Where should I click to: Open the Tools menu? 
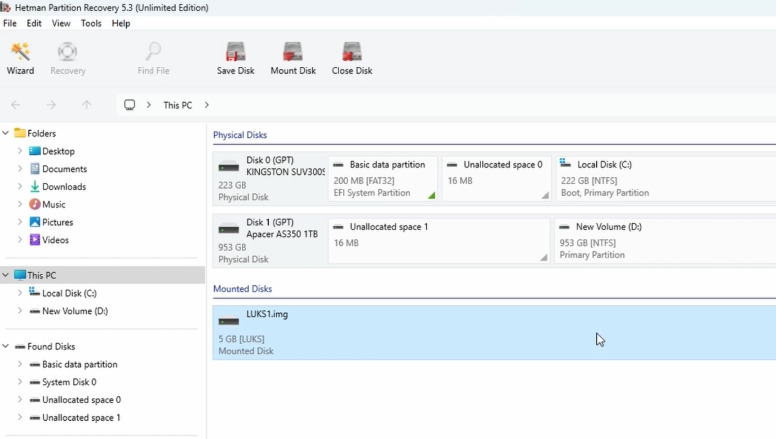coord(91,23)
